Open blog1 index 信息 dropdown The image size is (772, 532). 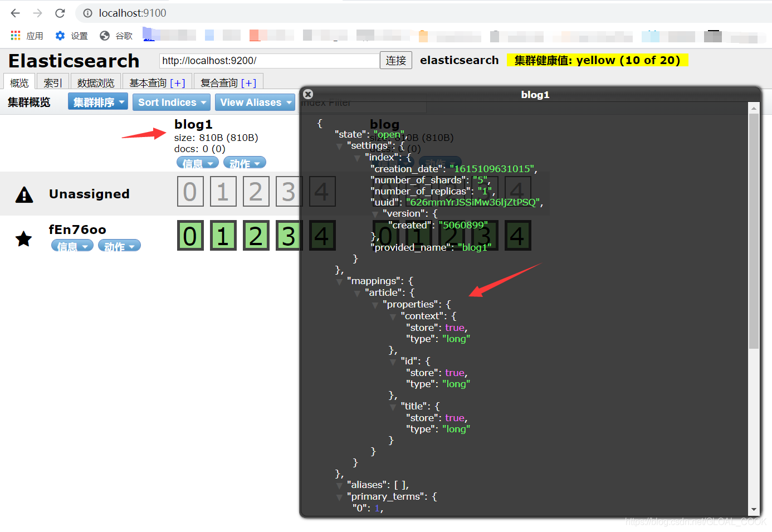coord(198,163)
